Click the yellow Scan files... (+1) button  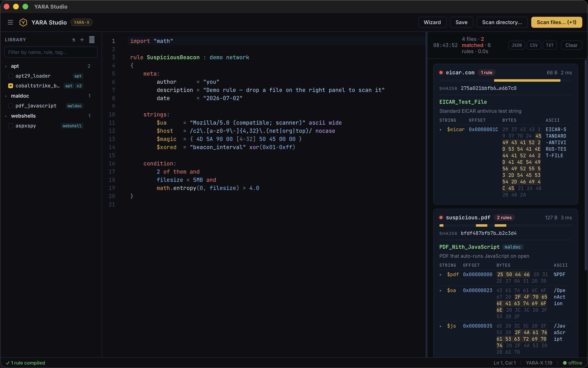pos(556,22)
